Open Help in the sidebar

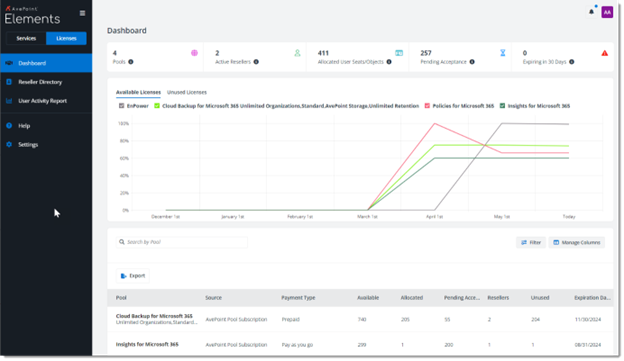46,126
